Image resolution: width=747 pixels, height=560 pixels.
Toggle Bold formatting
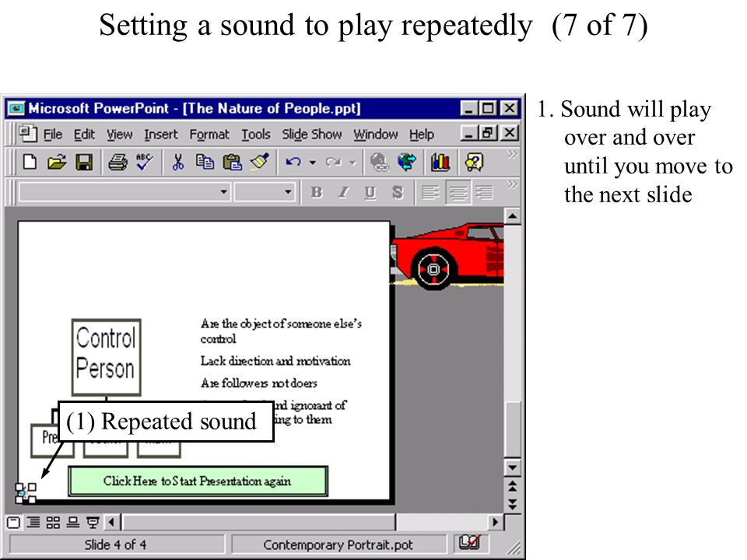[x=317, y=192]
